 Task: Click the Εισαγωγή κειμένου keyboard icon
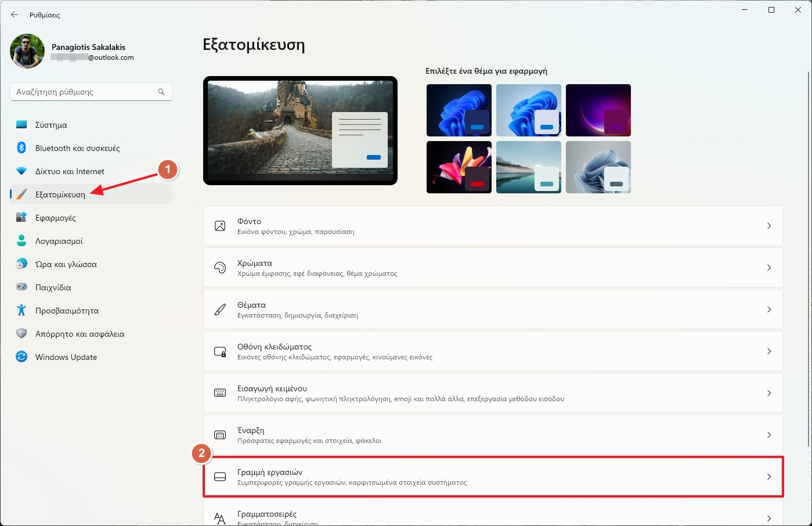tap(220, 392)
